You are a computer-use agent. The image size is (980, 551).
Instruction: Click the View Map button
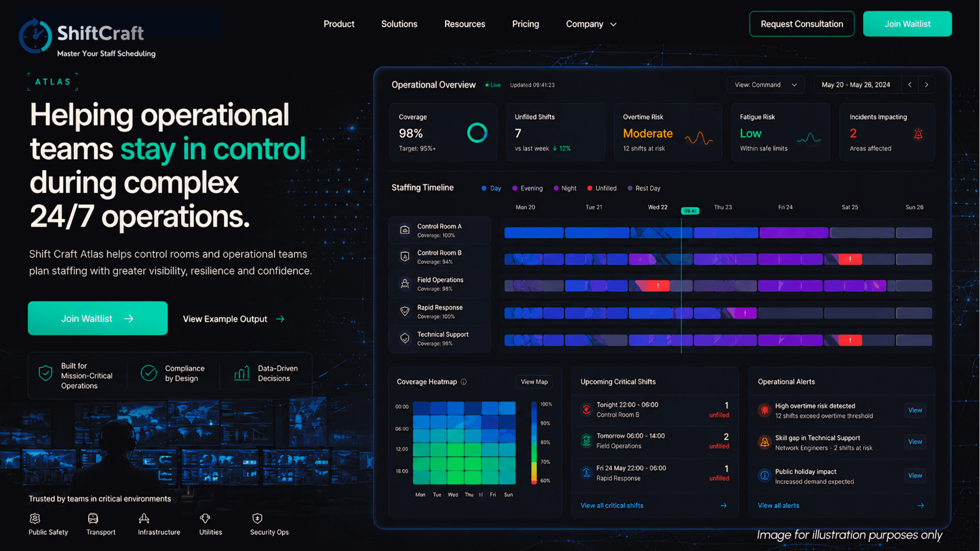[534, 382]
